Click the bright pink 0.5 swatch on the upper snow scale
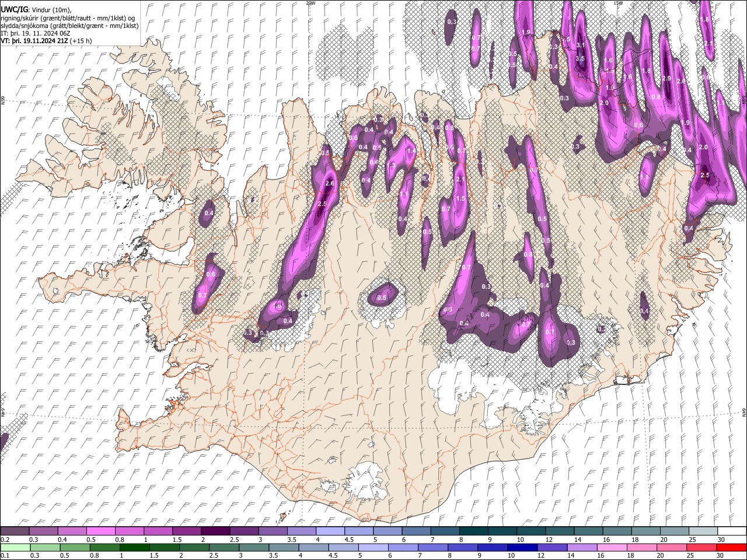 (101, 531)
